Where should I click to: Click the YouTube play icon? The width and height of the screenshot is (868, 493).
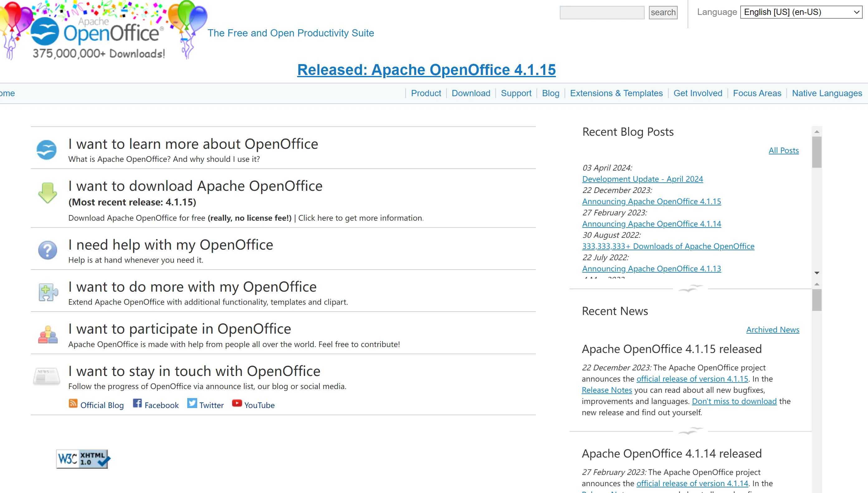pyautogui.click(x=237, y=403)
